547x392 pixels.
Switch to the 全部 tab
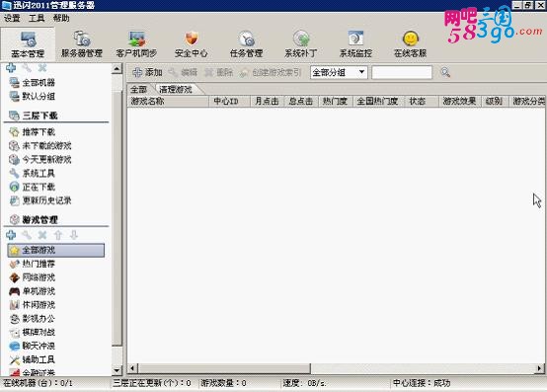(139, 90)
